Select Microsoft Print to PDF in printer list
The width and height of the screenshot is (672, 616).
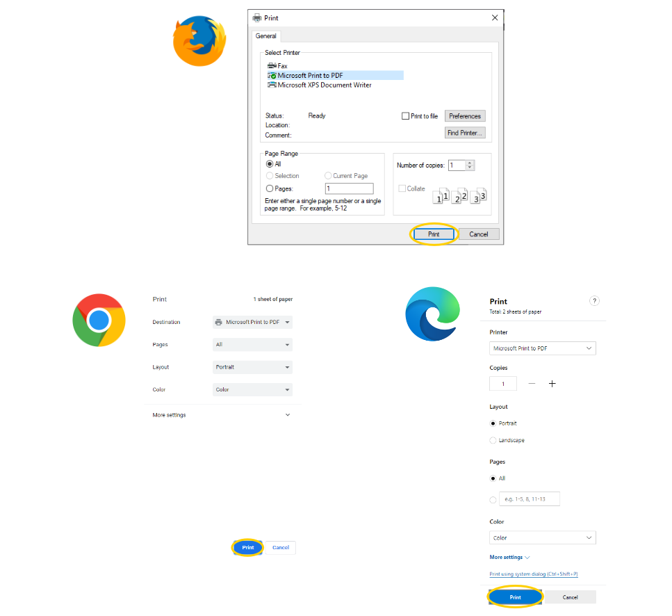click(x=335, y=76)
